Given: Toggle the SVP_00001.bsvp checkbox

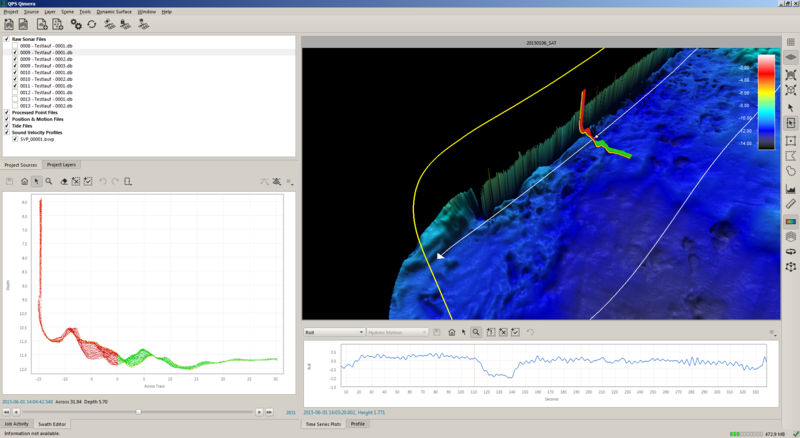Looking at the screenshot, I should coord(15,139).
